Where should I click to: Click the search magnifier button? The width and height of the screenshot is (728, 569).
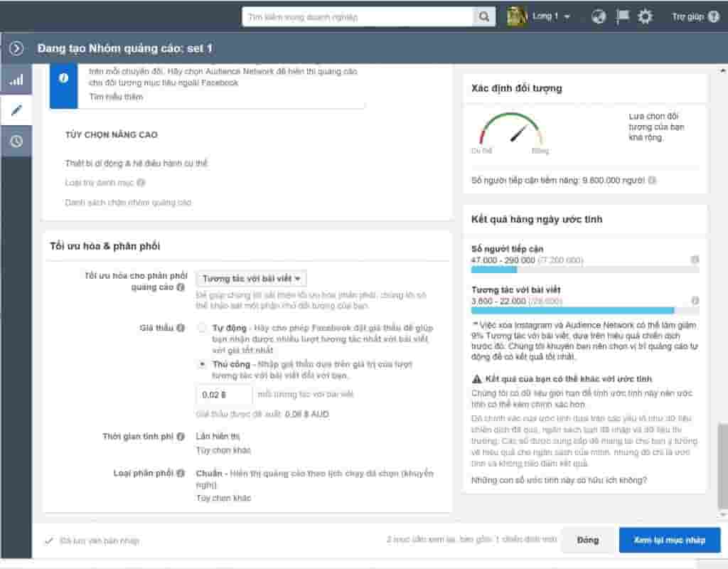[483, 17]
